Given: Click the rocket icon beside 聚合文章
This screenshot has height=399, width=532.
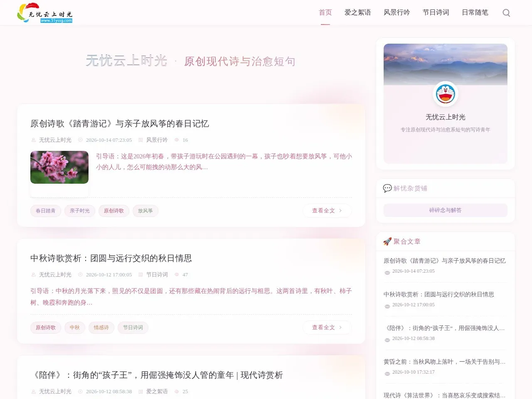Looking at the screenshot, I should tap(387, 241).
